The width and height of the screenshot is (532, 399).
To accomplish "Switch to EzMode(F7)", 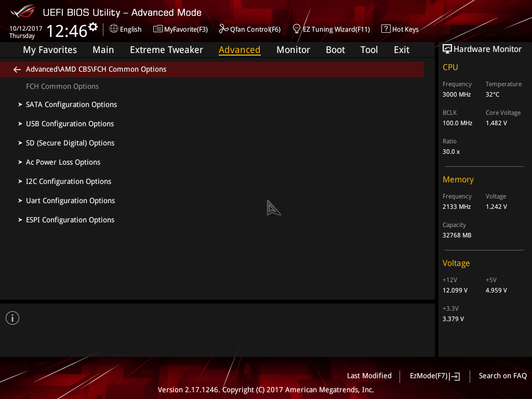I will [435, 376].
